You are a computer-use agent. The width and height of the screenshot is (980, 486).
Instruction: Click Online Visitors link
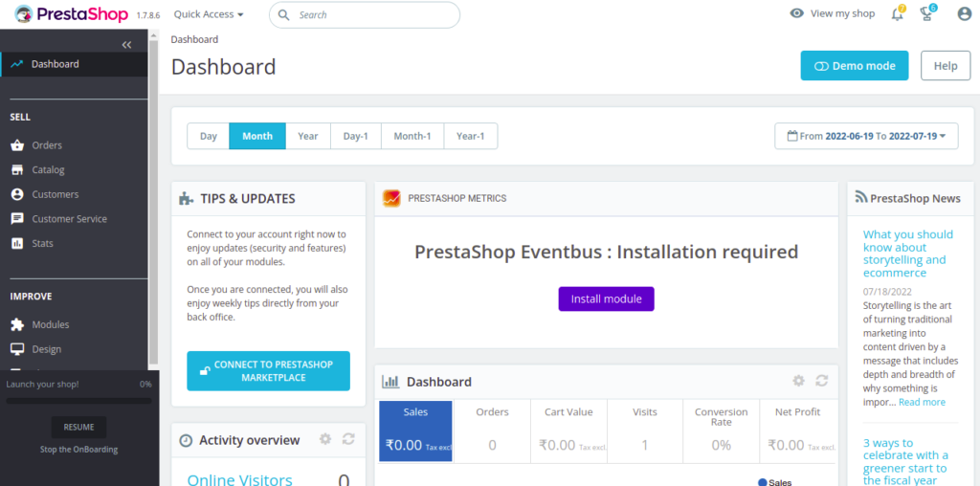(x=239, y=479)
